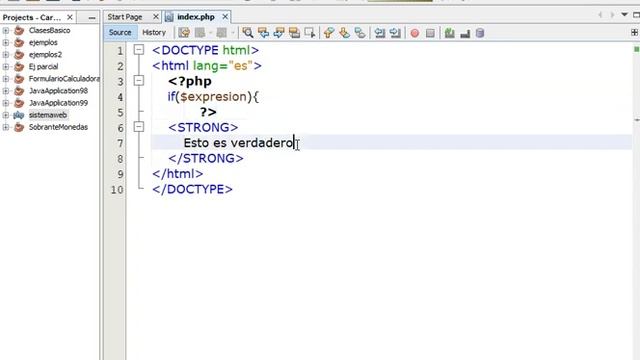Close the index.php tab
Screen dimensions: 640x360
pos(225,17)
